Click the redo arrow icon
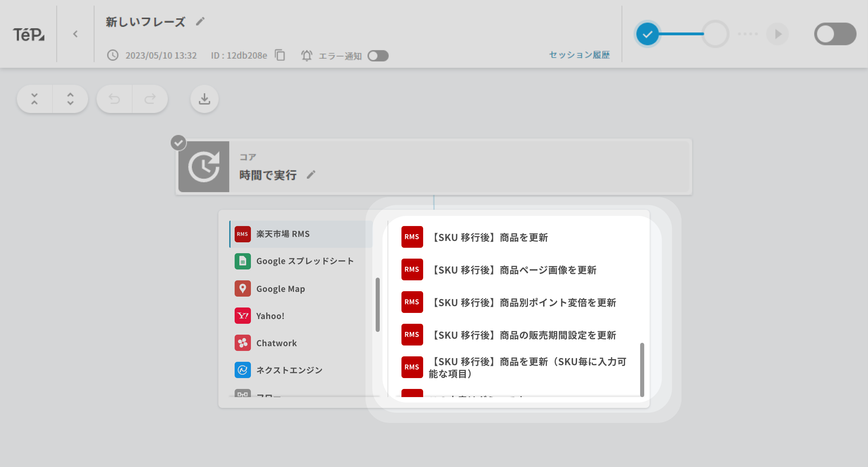This screenshot has width=868, height=467. tap(150, 99)
